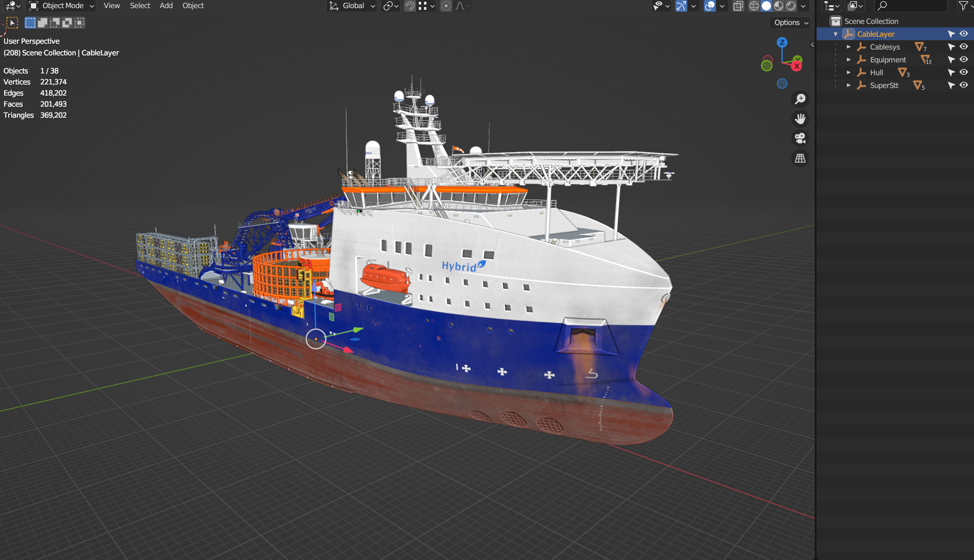974x560 pixels.
Task: Choose the Invert Selection mode icon
Action: (x=67, y=23)
